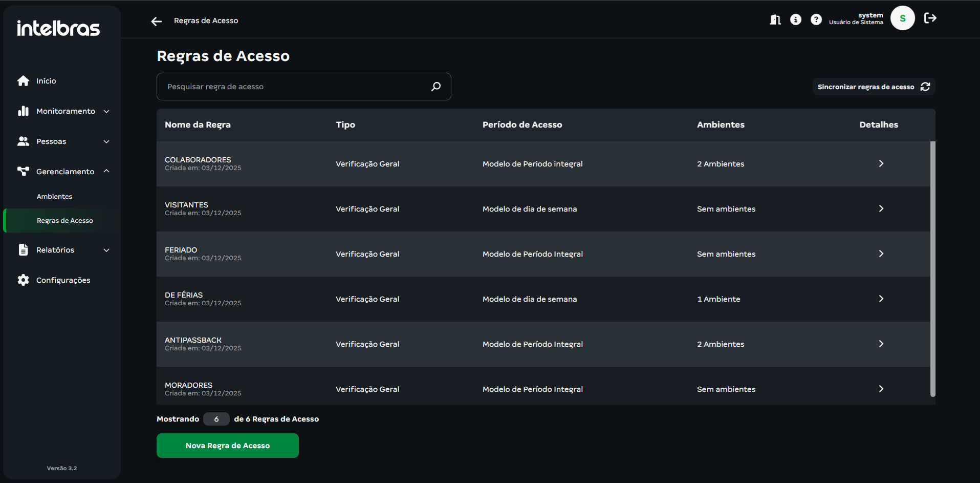Focus the Pesquisar regra de acesso field
Viewport: 980px width, 483px height.
(x=294, y=87)
